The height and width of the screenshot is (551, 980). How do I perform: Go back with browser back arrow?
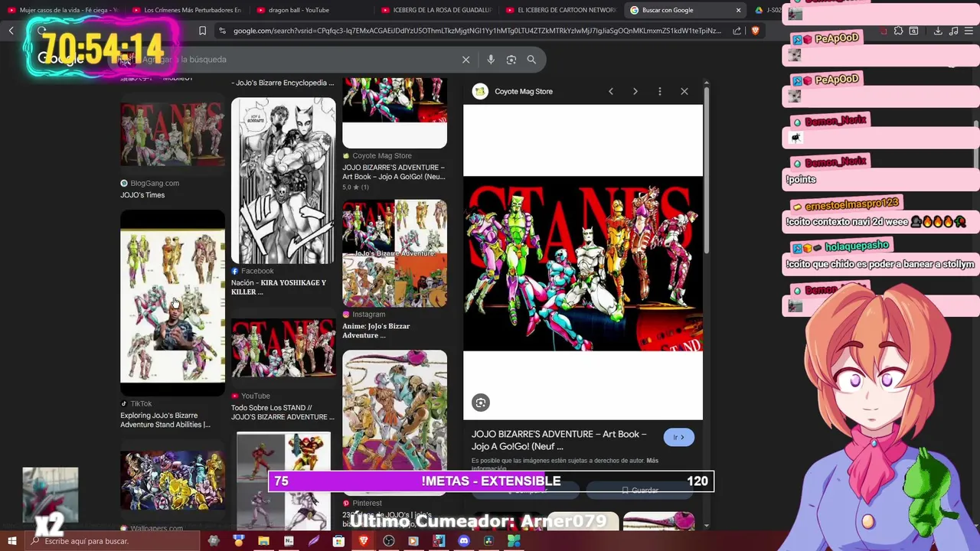tap(11, 31)
